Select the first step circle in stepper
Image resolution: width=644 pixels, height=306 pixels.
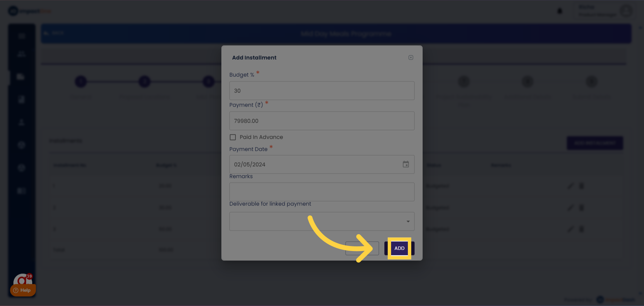[x=81, y=81]
